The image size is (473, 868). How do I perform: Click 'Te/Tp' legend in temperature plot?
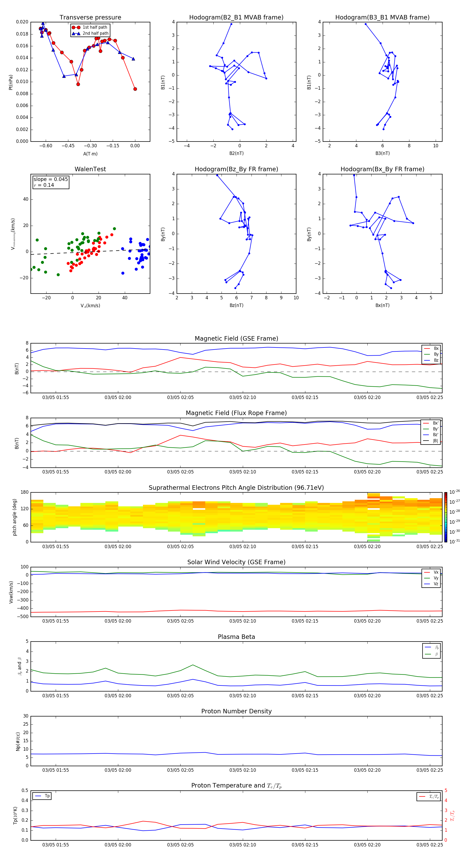click(429, 796)
